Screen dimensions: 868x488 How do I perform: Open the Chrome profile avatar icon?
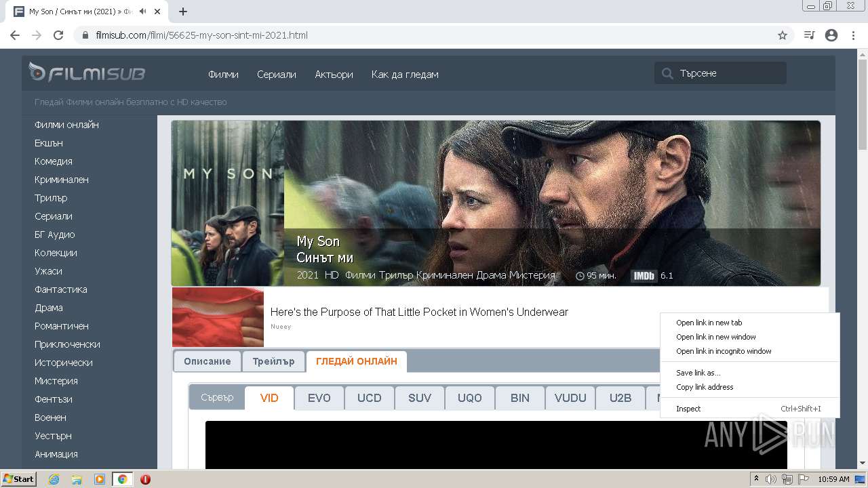pyautogui.click(x=831, y=35)
